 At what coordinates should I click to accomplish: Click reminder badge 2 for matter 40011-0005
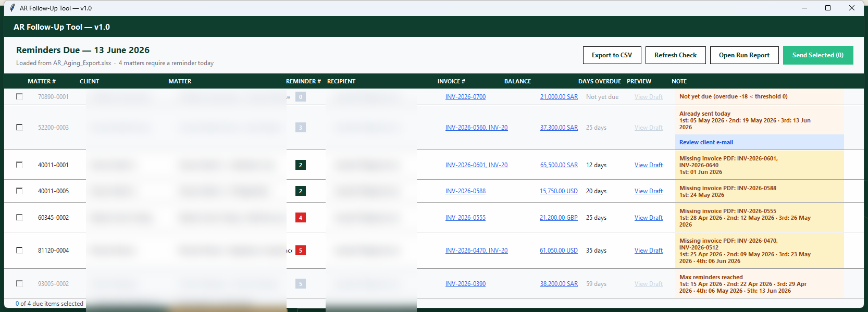coord(300,191)
